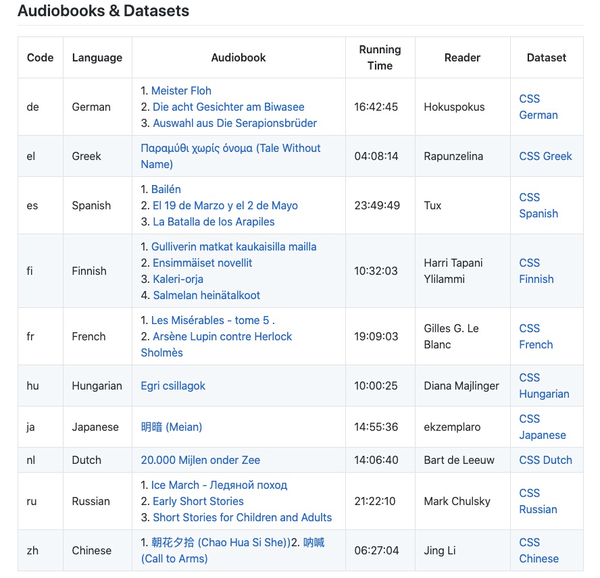Open the Egri csillagok audiobook link
The image size is (600, 578).
point(173,386)
